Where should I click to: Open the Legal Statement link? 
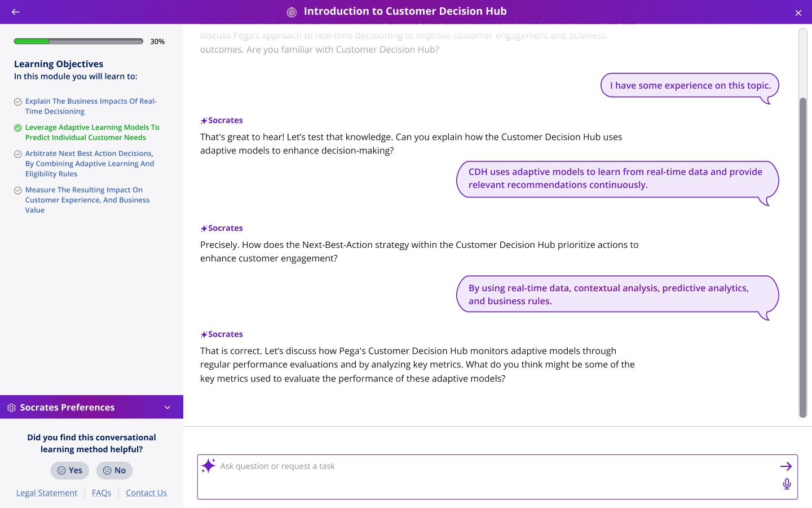click(47, 493)
